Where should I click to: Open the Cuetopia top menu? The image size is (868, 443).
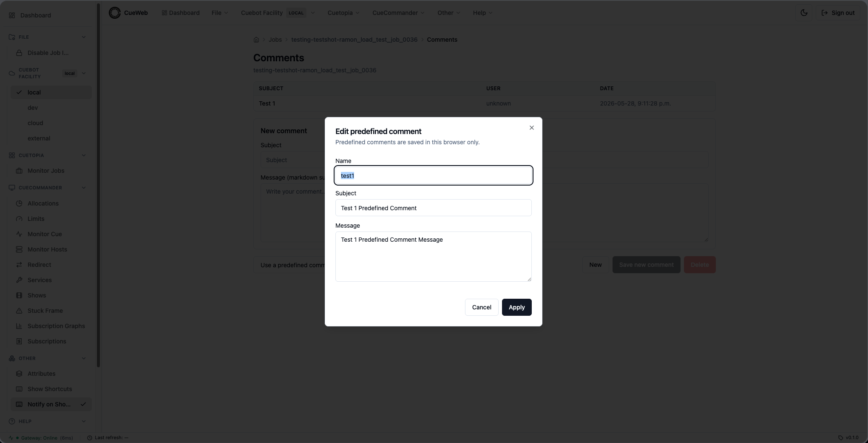click(x=343, y=13)
